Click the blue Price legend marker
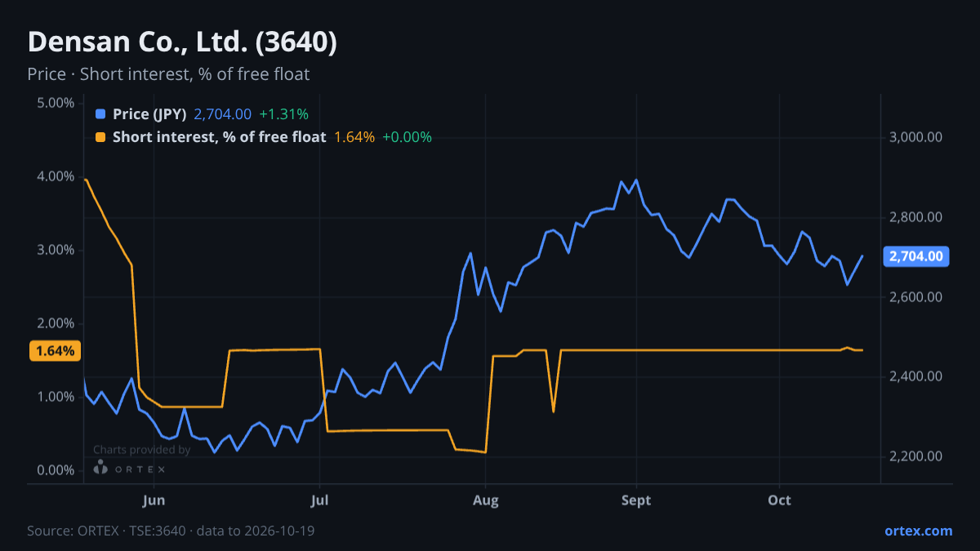This screenshot has width=980, height=551. (100, 114)
